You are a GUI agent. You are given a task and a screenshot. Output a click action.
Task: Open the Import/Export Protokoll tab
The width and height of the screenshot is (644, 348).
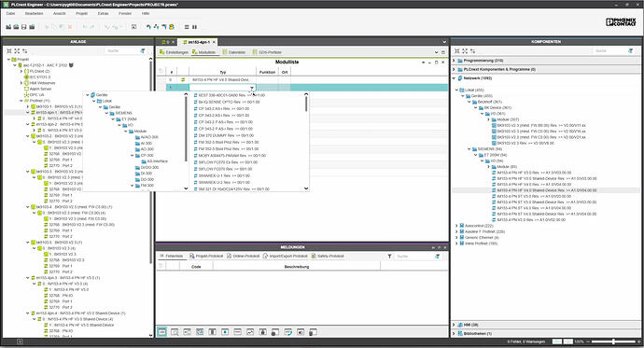285,256
